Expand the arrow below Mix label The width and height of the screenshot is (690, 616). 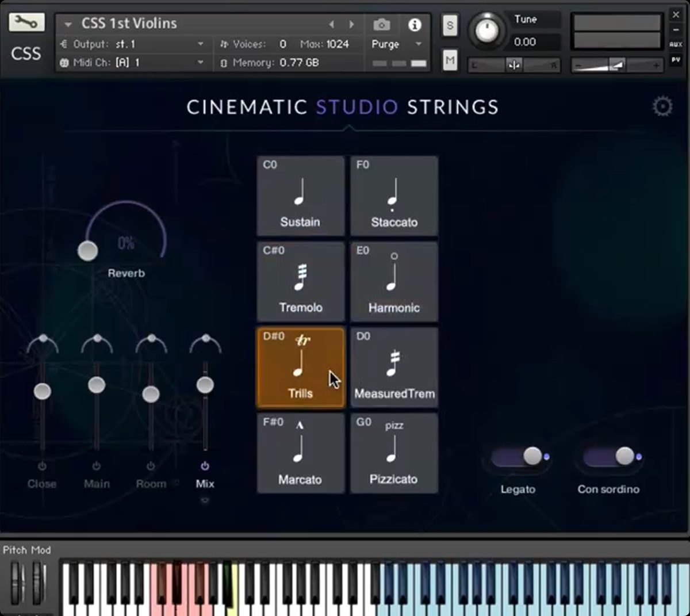205,500
